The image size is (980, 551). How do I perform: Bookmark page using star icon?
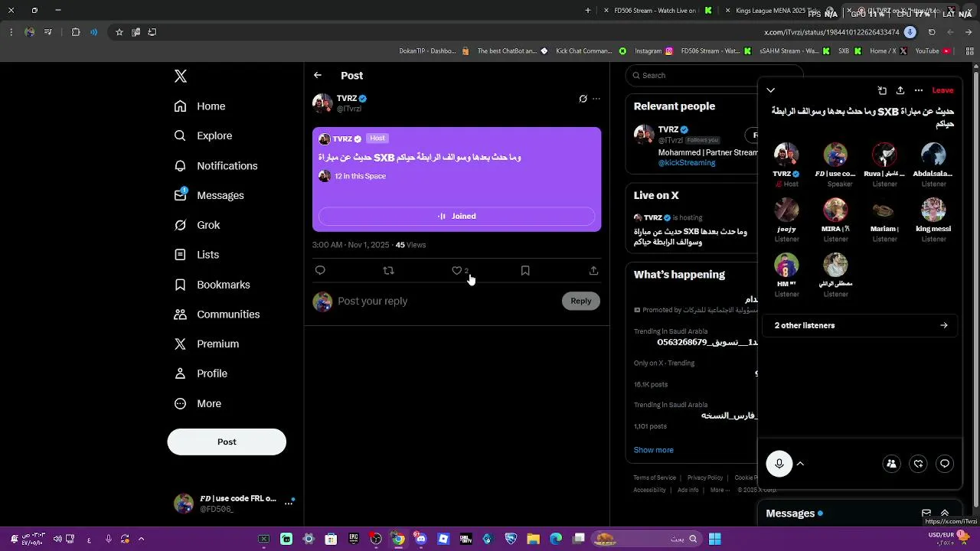[x=119, y=32]
